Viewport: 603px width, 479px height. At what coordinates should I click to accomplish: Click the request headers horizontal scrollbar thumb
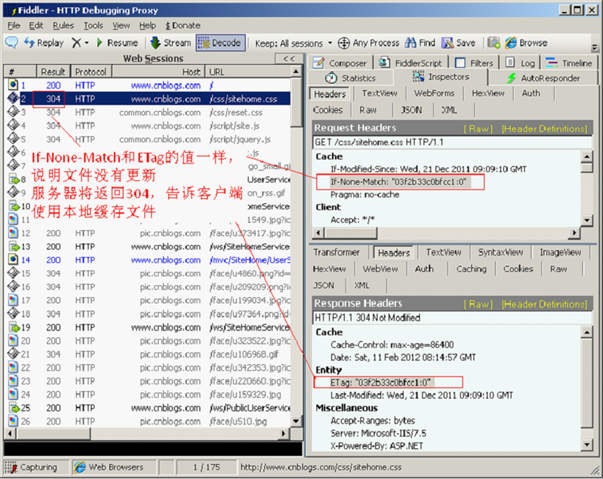coord(350,233)
